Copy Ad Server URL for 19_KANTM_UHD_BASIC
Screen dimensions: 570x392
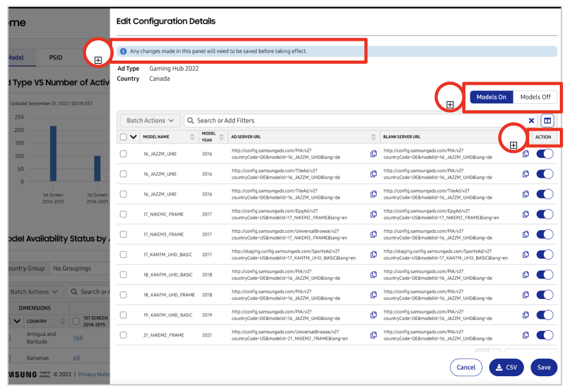[374, 315]
